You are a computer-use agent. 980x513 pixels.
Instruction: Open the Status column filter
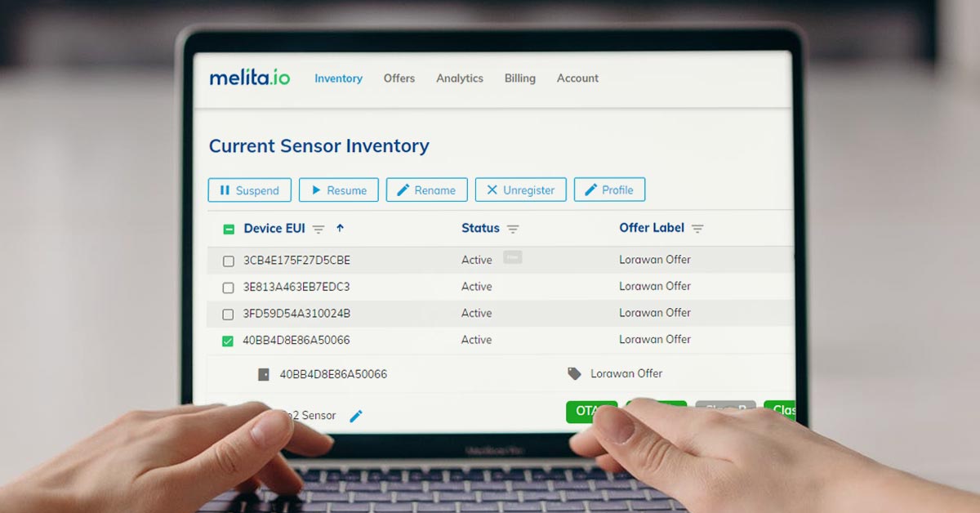pos(513,230)
